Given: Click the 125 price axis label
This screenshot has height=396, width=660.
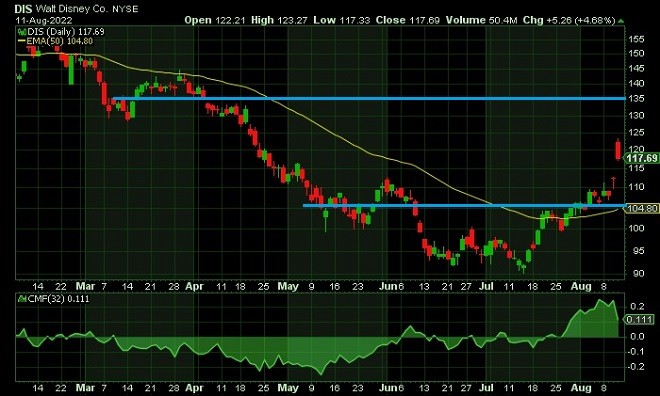Looking at the screenshot, I should 636,133.
